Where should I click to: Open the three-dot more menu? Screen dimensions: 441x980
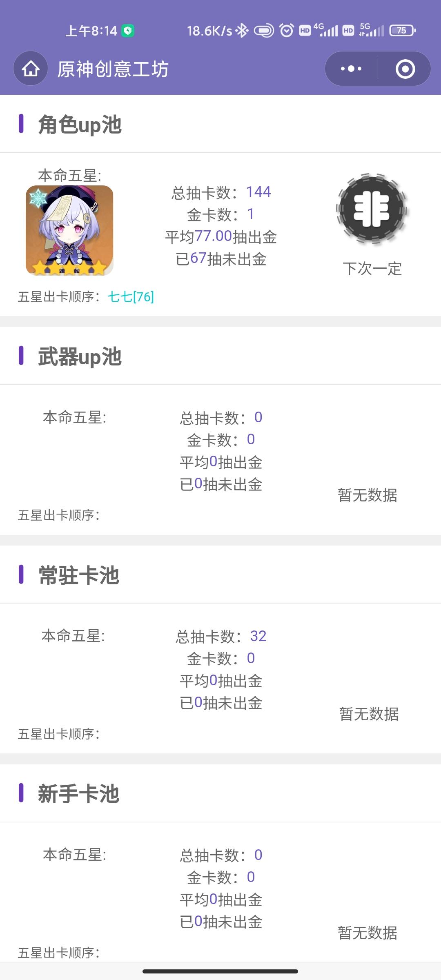[351, 69]
